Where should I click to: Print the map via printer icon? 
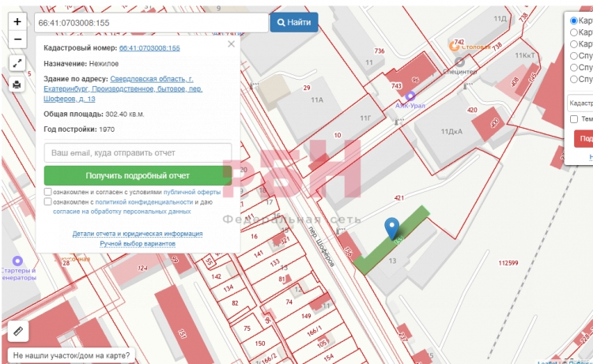17,84
